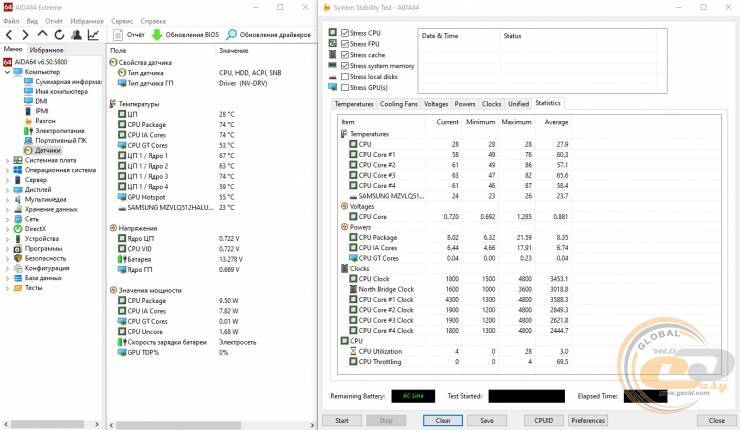This screenshot has width=740, height=430.
Task: Select the CPU Throttling statistics row
Action: point(455,362)
